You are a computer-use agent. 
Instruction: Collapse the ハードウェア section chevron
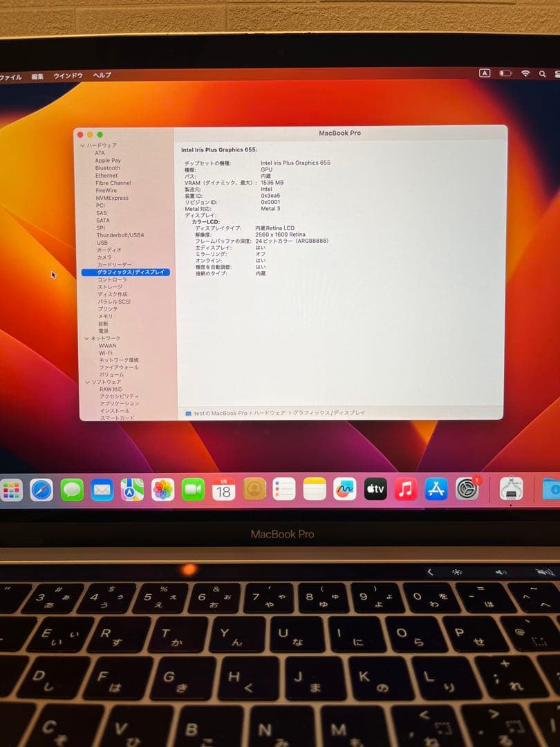(82, 145)
